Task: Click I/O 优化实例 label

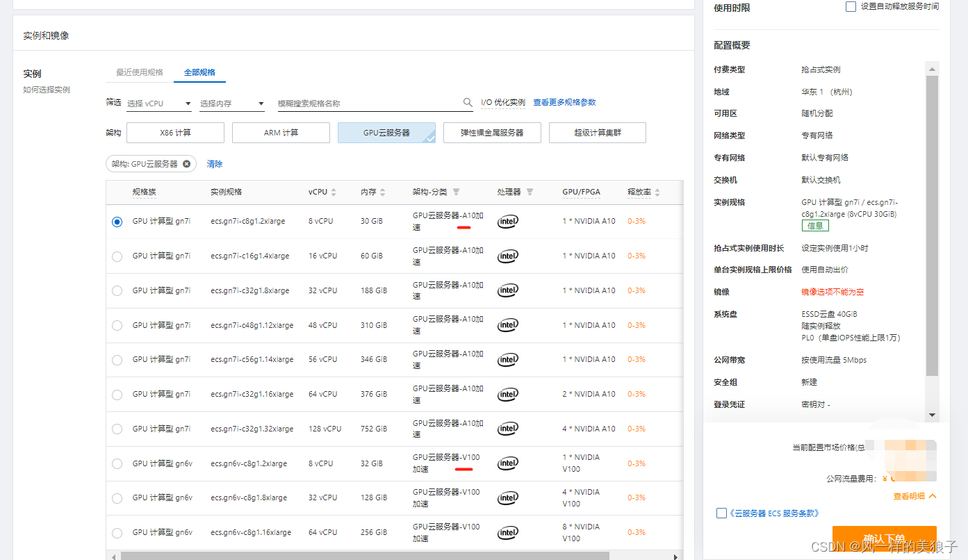Action: [x=503, y=102]
